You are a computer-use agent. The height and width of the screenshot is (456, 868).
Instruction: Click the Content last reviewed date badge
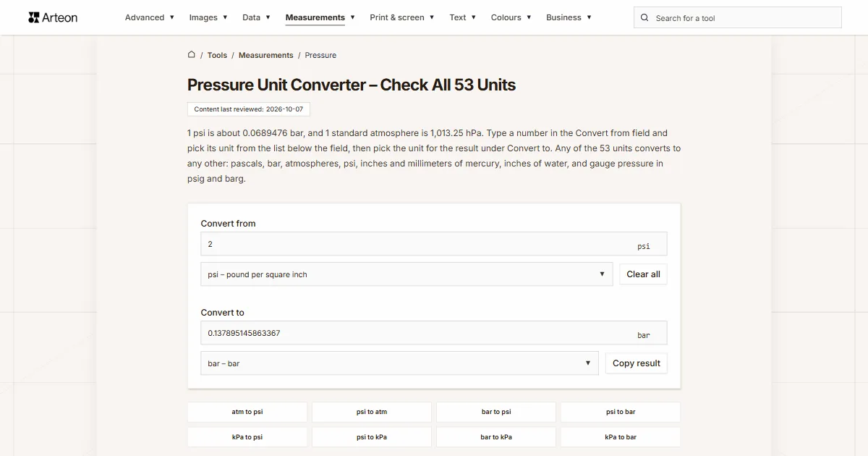(x=249, y=109)
